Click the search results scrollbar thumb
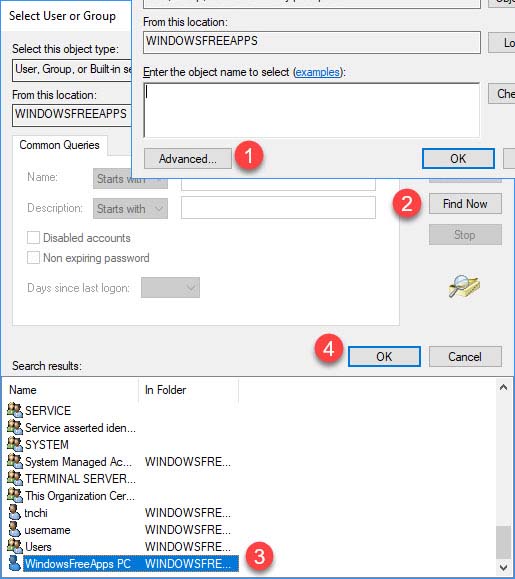 pos(503,542)
